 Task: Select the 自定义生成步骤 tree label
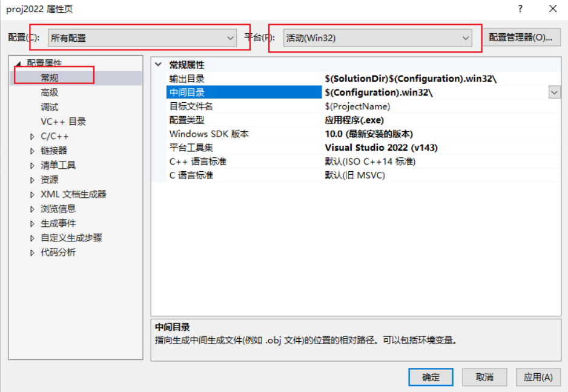(x=71, y=238)
